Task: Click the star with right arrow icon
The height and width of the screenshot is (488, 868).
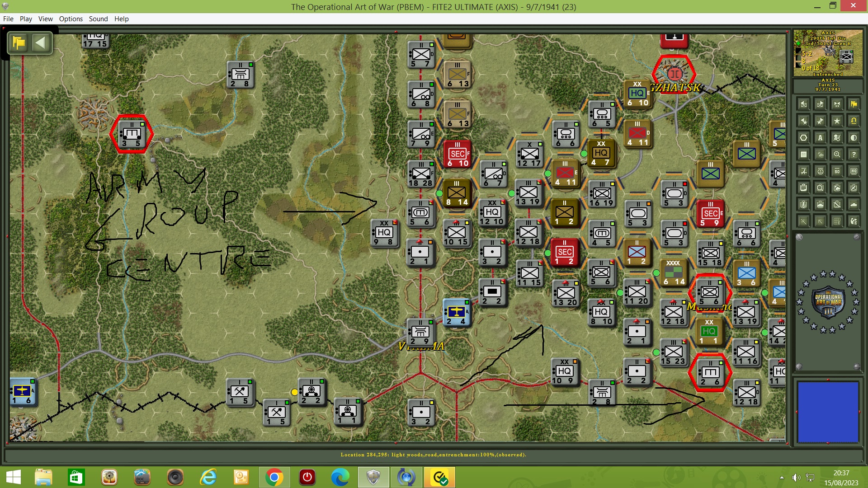Action: (x=820, y=121)
